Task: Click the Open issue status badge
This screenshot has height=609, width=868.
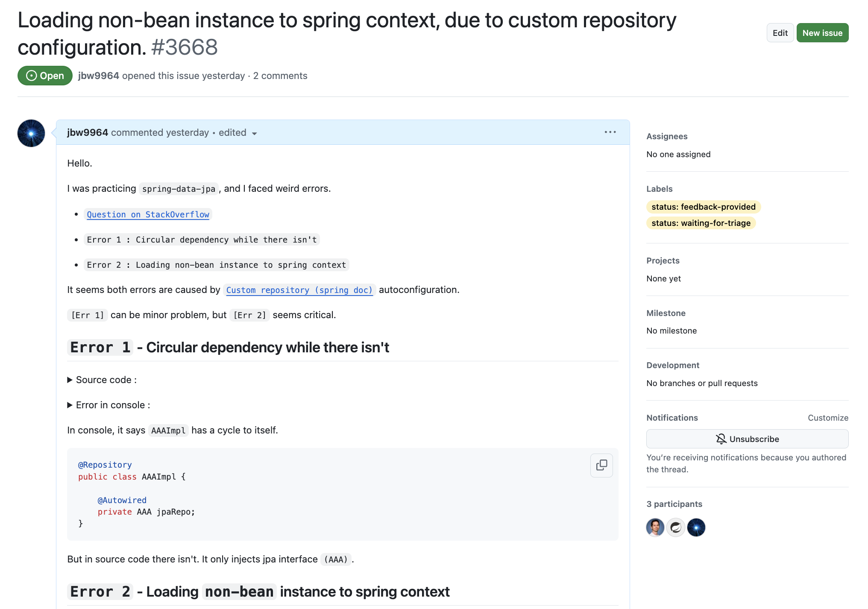Action: click(45, 76)
